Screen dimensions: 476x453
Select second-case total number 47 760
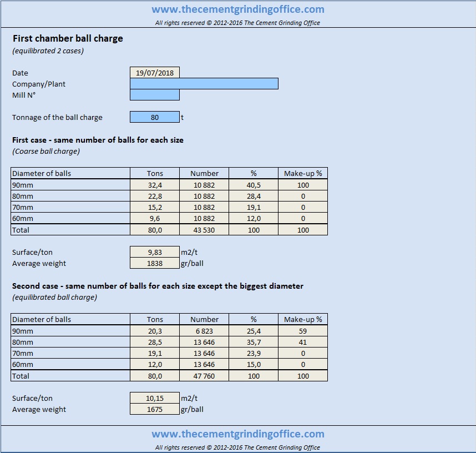click(204, 376)
